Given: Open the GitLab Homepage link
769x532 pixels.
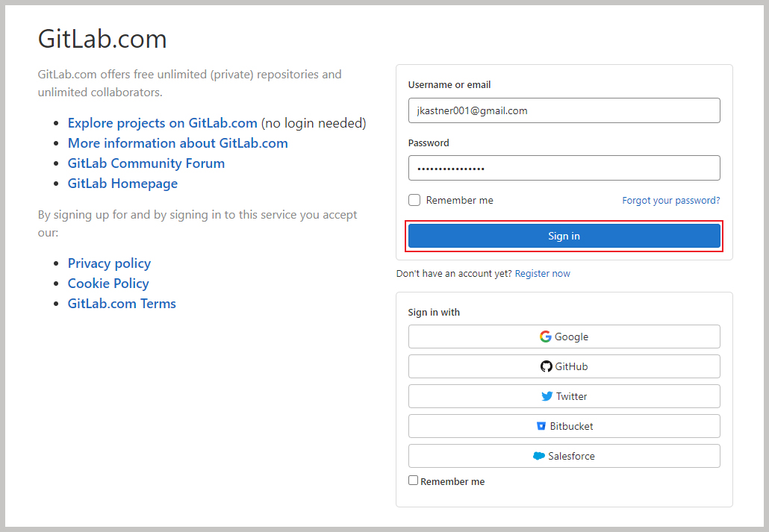Looking at the screenshot, I should click(122, 184).
